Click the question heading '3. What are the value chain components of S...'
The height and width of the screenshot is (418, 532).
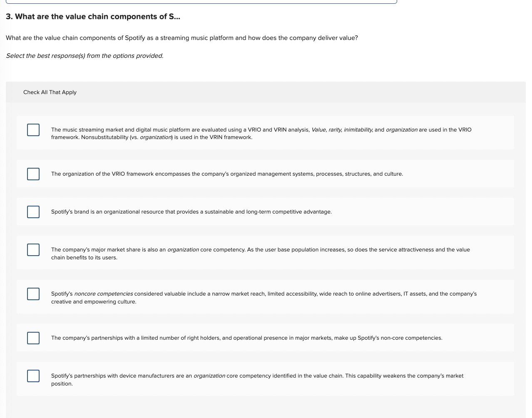tap(93, 17)
